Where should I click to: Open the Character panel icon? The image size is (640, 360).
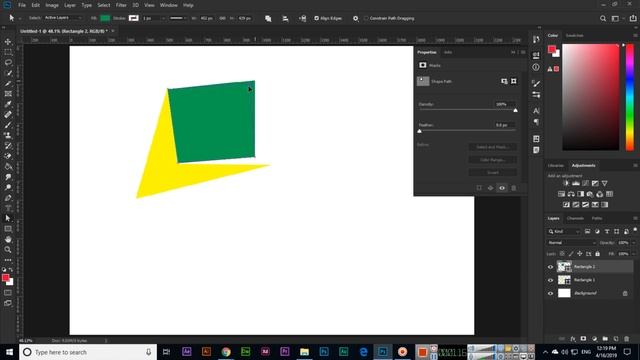click(x=536, y=111)
